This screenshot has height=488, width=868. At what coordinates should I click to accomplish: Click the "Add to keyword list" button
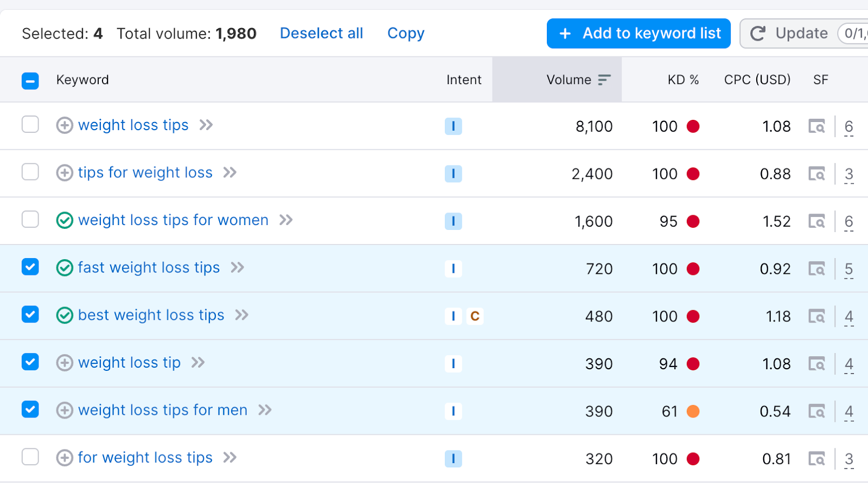click(638, 33)
